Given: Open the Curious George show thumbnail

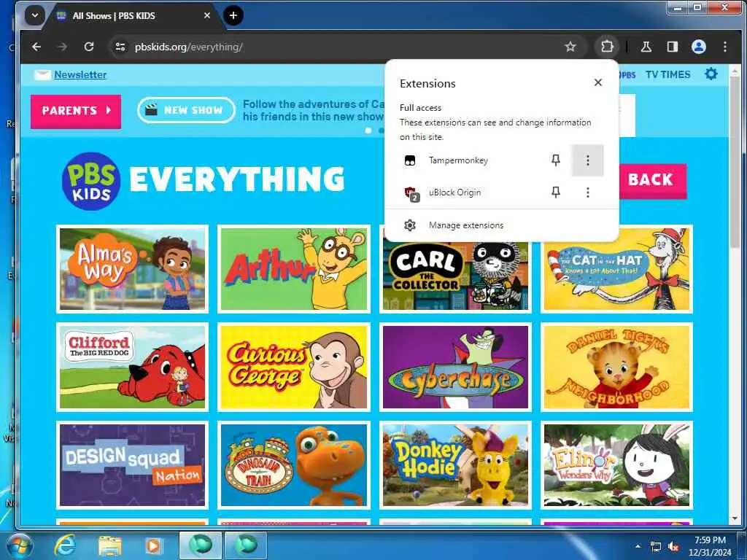Looking at the screenshot, I should pos(294,367).
